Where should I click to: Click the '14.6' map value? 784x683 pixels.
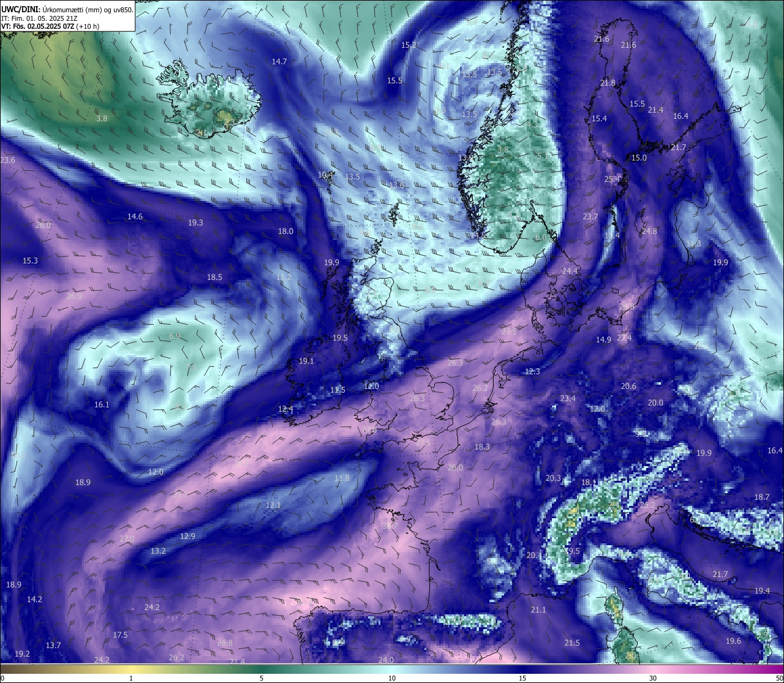[135, 217]
